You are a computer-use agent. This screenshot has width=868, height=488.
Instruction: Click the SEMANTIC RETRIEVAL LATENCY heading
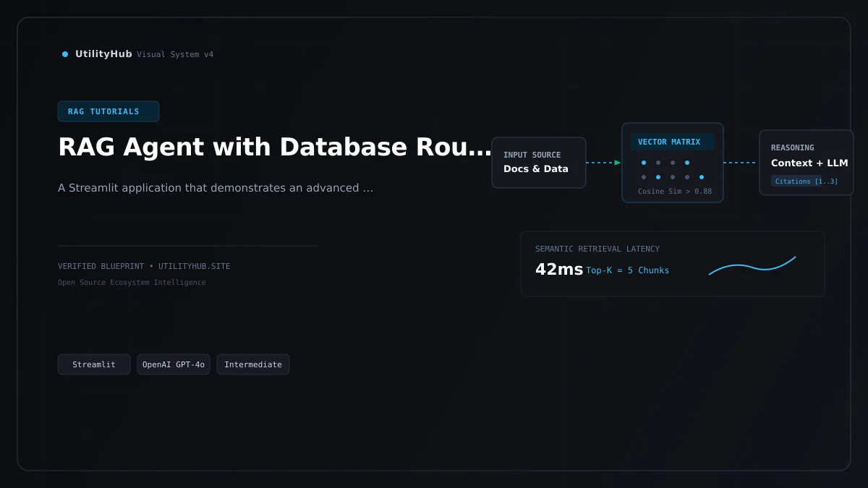click(597, 249)
